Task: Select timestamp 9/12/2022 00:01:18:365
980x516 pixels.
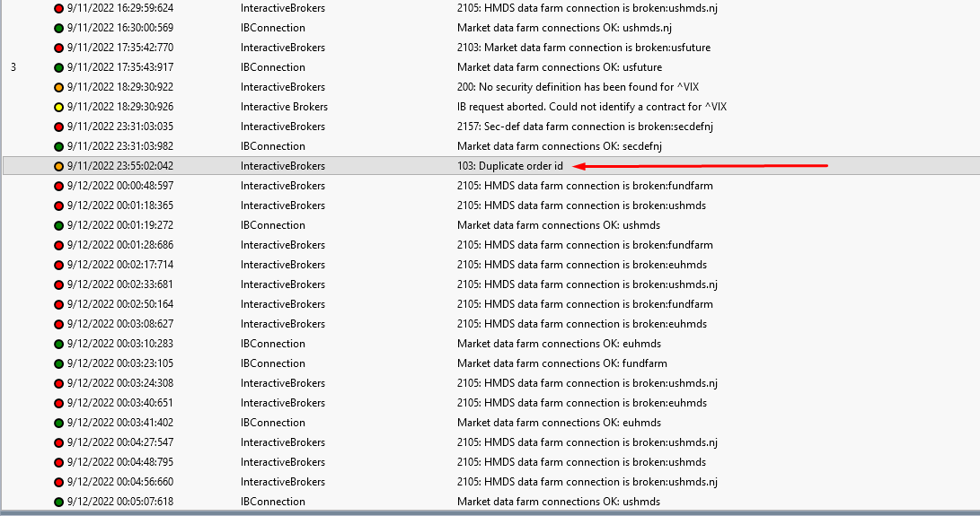Action: (120, 206)
